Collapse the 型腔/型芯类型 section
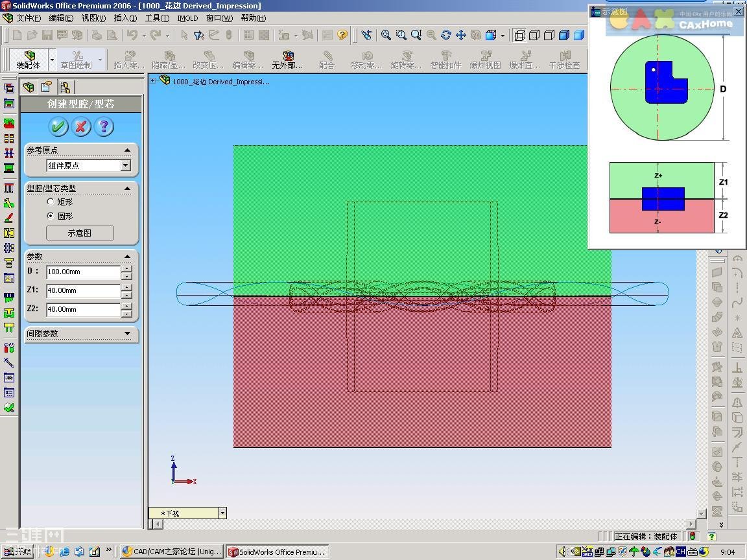The width and height of the screenshot is (747, 560). click(127, 189)
